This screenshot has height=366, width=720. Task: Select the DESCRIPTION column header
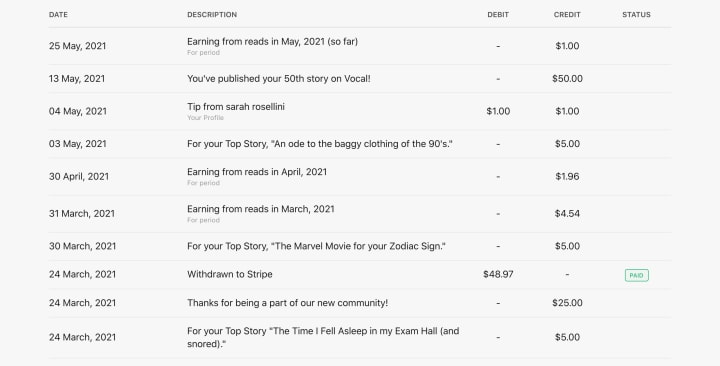tap(212, 15)
